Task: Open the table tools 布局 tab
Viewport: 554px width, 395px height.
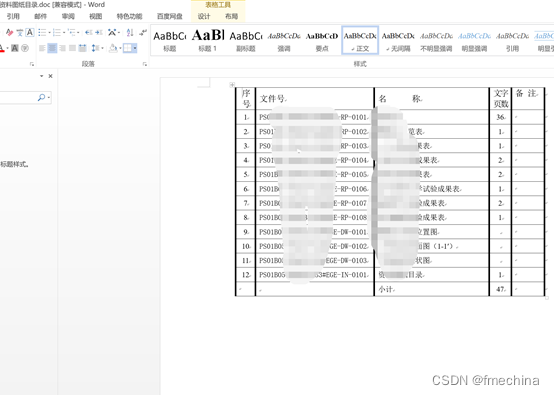Action: (x=231, y=16)
